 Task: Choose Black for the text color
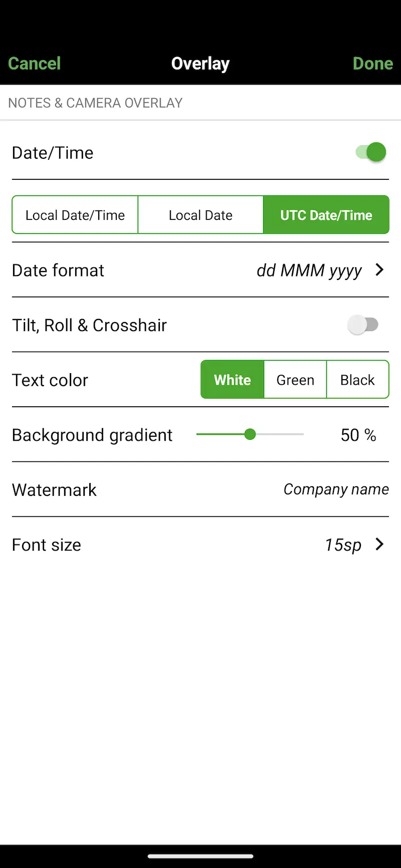pos(357,380)
